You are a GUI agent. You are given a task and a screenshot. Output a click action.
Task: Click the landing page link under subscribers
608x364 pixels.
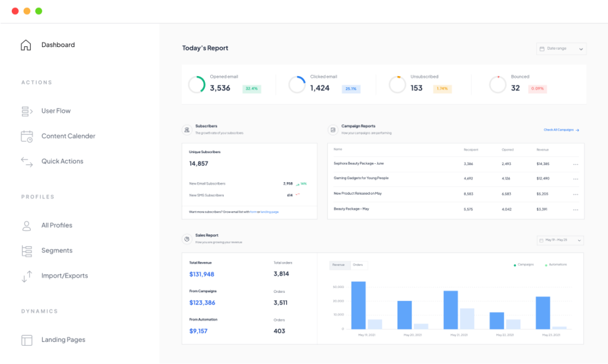coord(270,212)
